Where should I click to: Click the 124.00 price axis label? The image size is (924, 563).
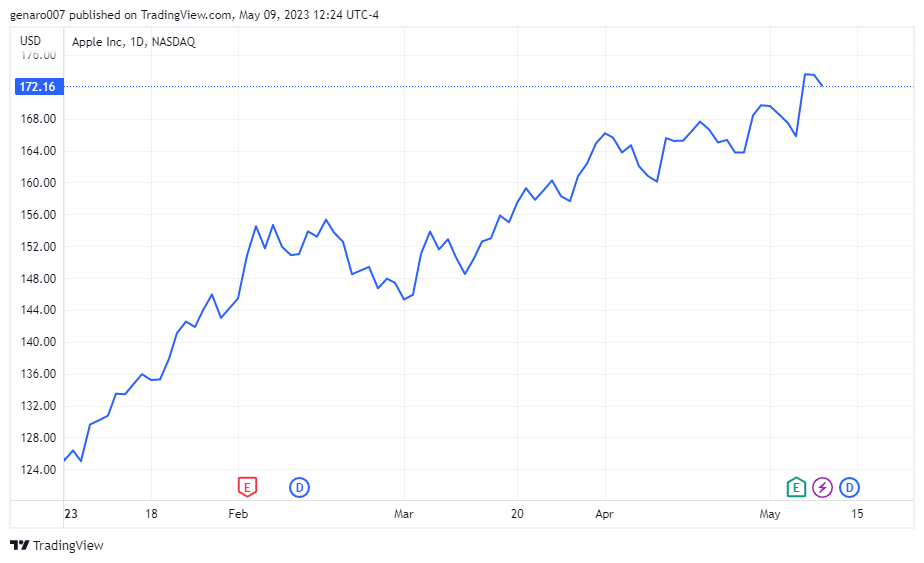pyautogui.click(x=38, y=469)
